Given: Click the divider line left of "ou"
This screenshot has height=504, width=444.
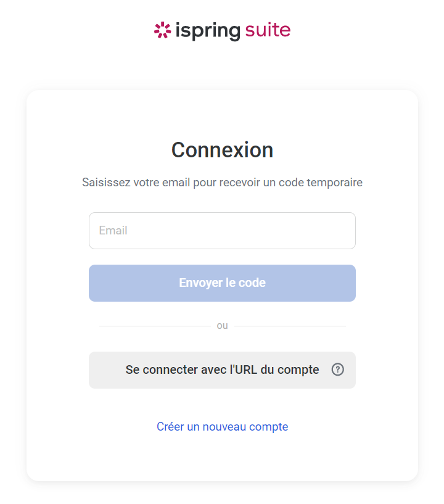Looking at the screenshot, I should [154, 326].
